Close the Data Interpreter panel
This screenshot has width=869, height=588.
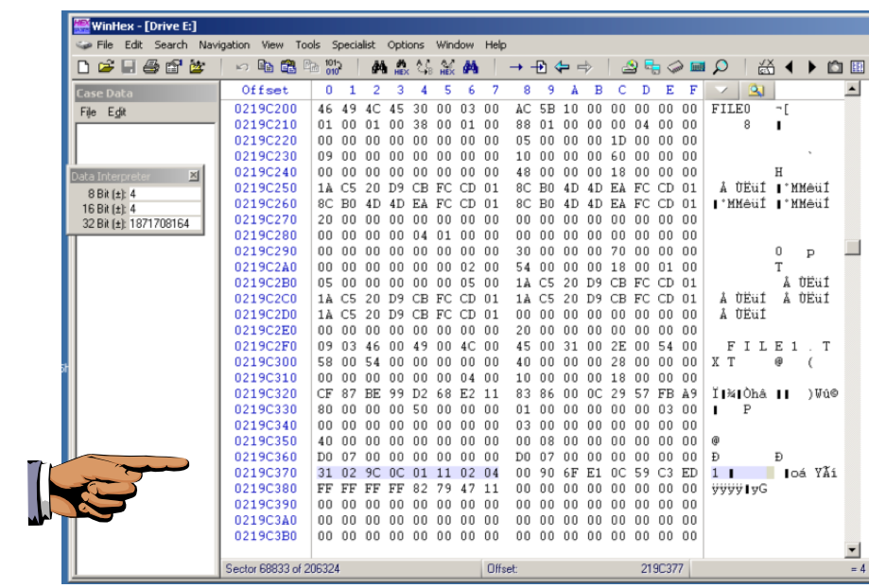[194, 176]
